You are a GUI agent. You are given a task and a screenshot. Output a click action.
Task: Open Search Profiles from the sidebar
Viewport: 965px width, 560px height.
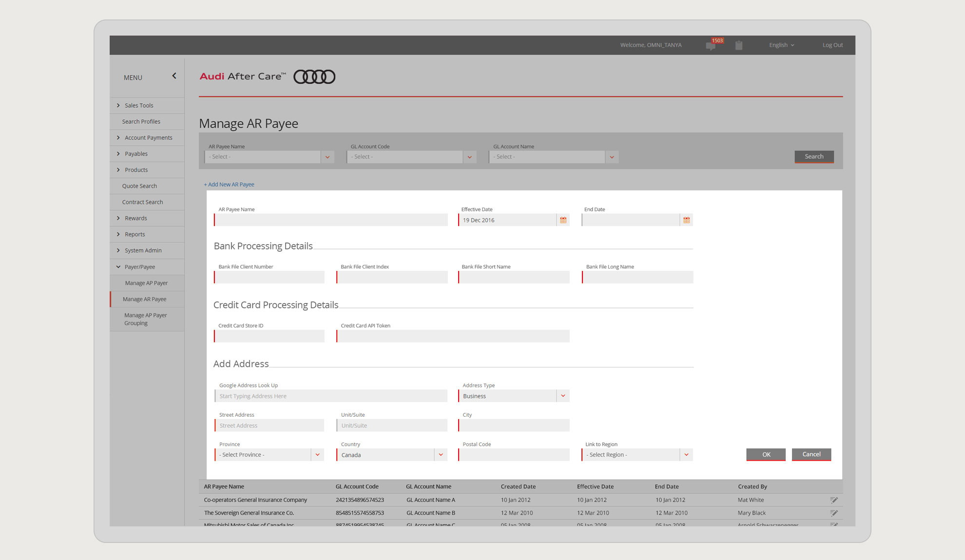(147, 122)
